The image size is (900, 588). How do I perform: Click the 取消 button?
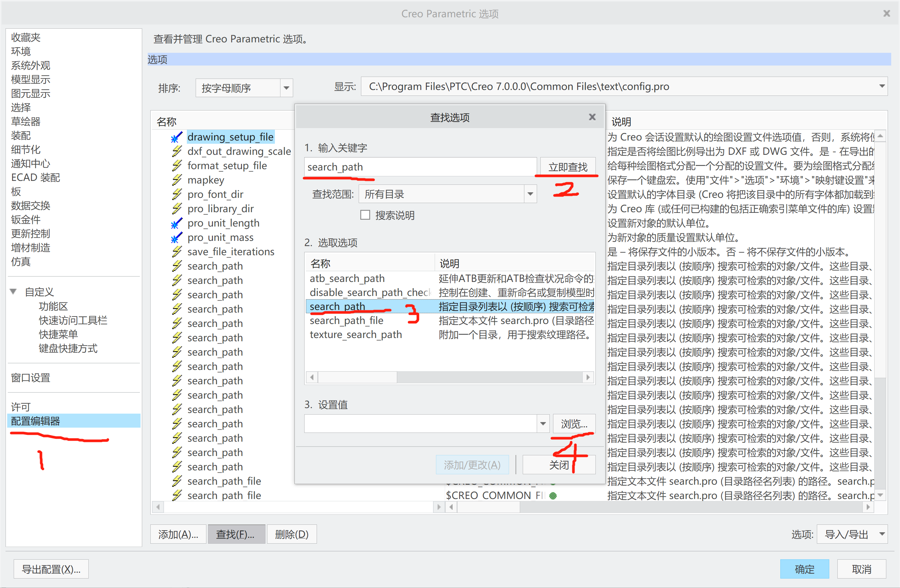pyautogui.click(x=862, y=569)
